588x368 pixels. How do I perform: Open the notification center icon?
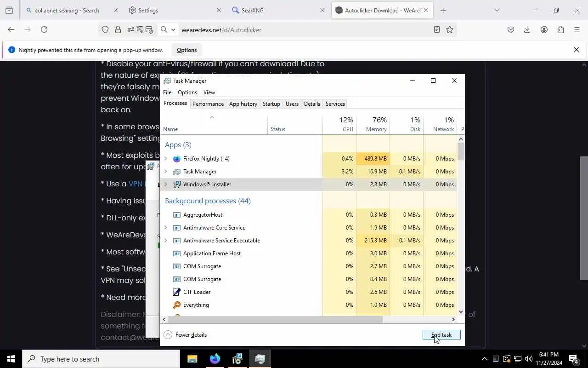click(574, 359)
